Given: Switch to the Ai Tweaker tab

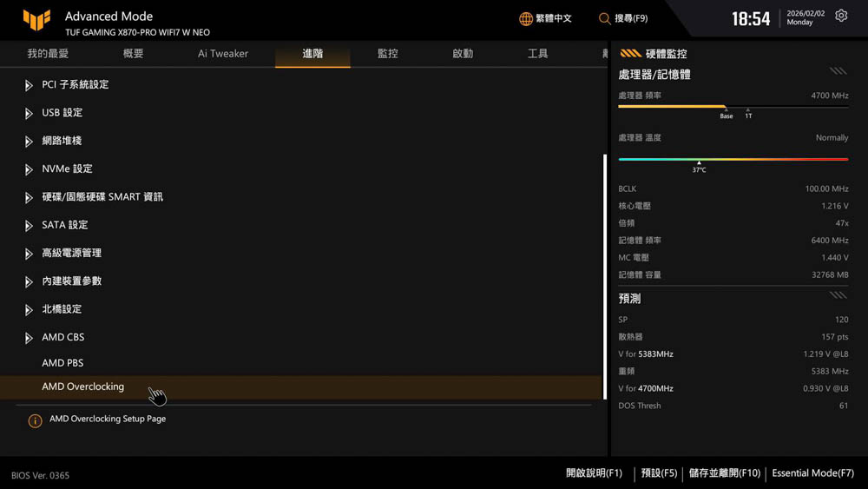Looking at the screenshot, I should coord(222,54).
